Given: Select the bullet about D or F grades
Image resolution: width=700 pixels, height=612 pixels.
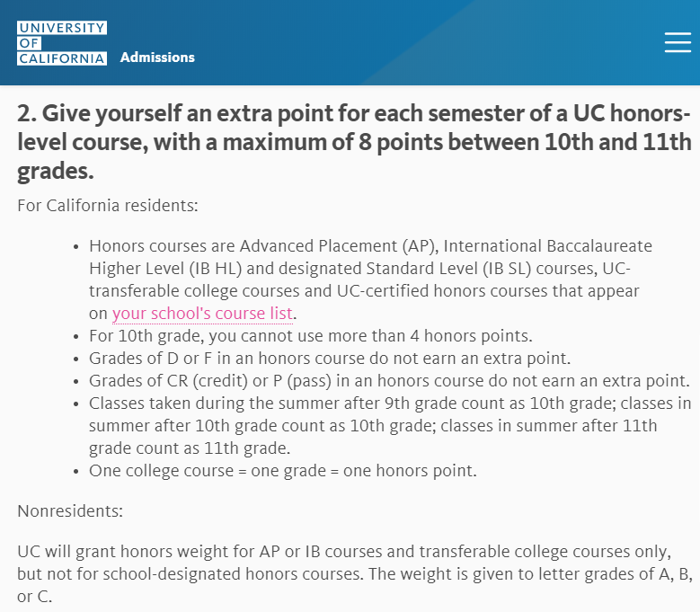Looking at the screenshot, I should (x=330, y=359).
